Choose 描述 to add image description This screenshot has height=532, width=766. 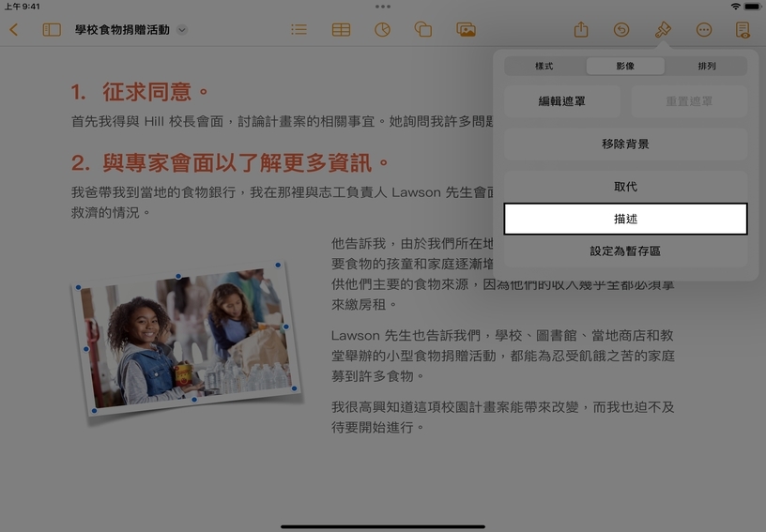pyautogui.click(x=625, y=219)
